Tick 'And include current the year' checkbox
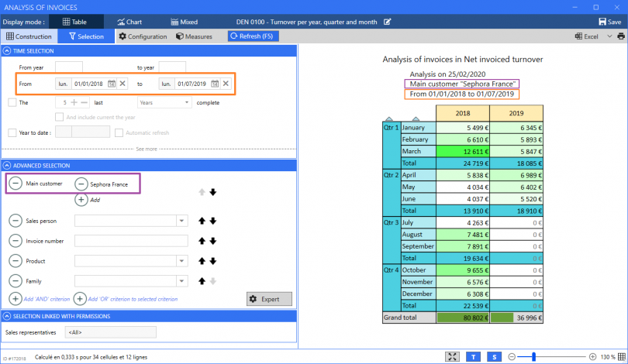 click(x=59, y=117)
